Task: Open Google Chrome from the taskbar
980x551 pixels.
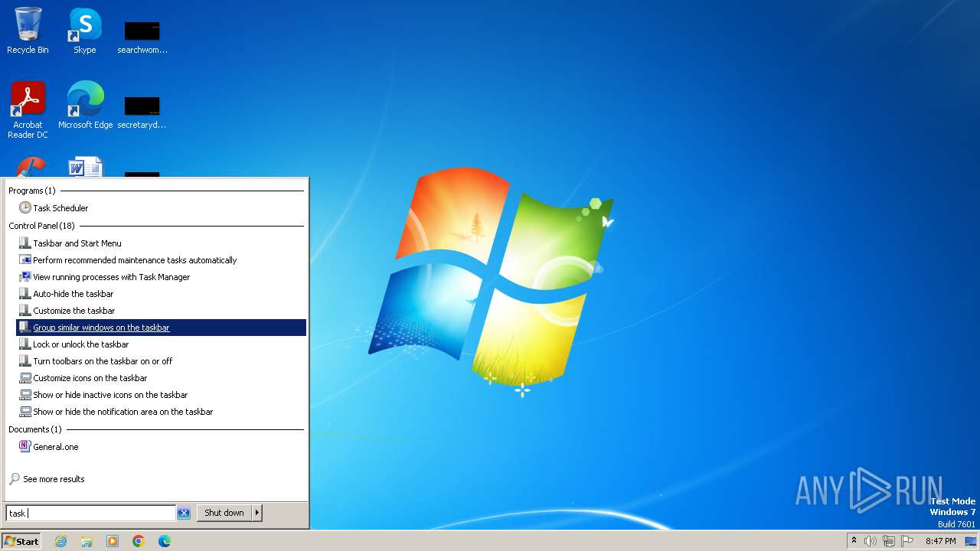Action: pos(139,541)
